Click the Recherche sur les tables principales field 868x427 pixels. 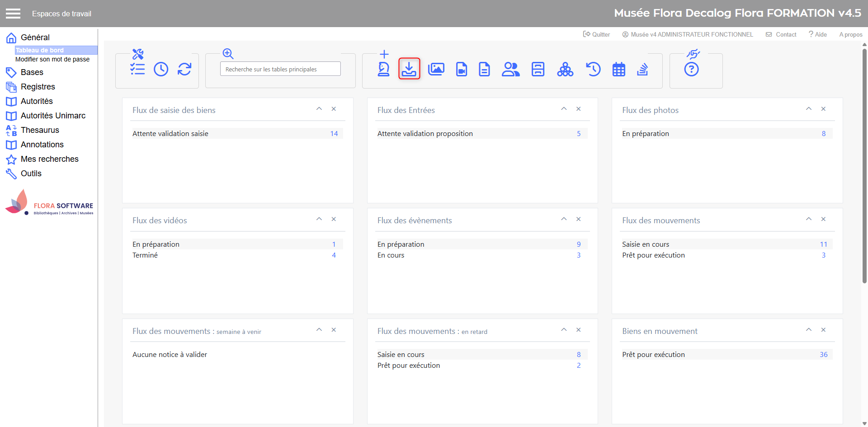[280, 69]
